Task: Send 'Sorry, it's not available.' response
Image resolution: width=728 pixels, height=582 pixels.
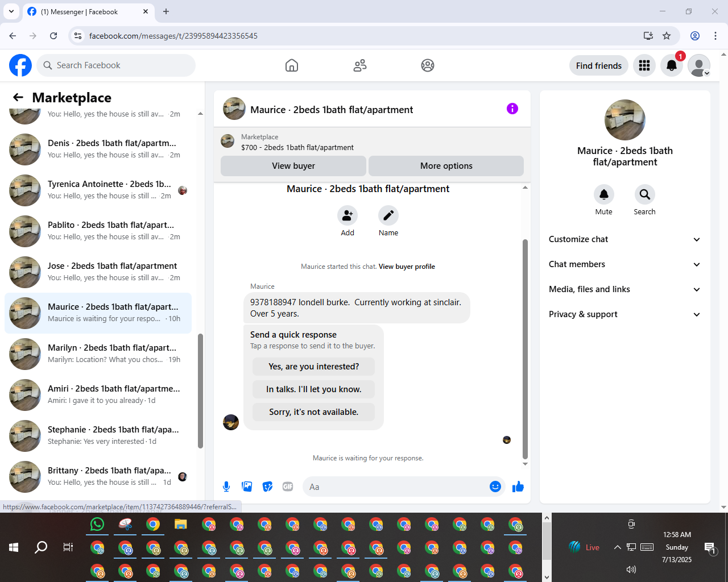Action: point(313,412)
